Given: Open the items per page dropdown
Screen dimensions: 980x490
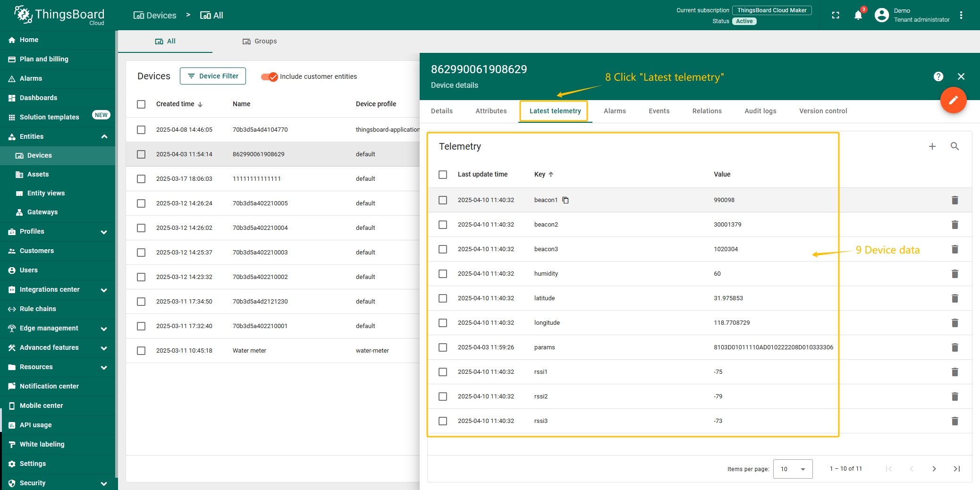Looking at the screenshot, I should [x=793, y=469].
